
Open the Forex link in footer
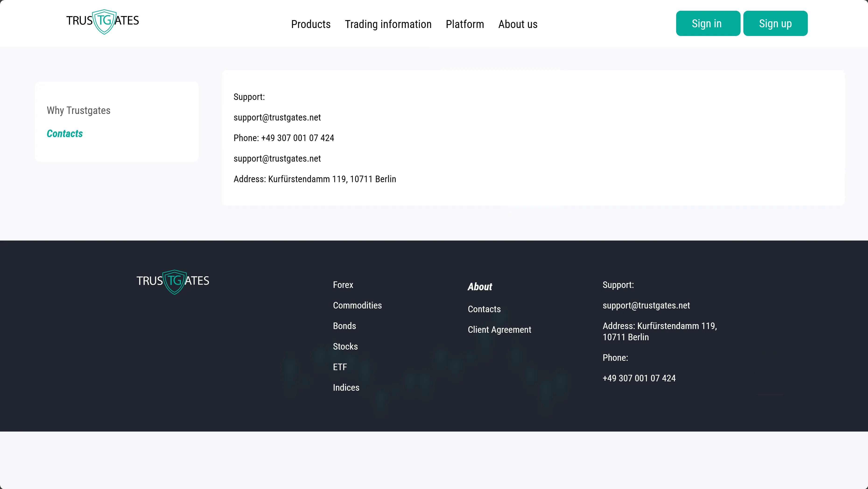click(x=343, y=285)
